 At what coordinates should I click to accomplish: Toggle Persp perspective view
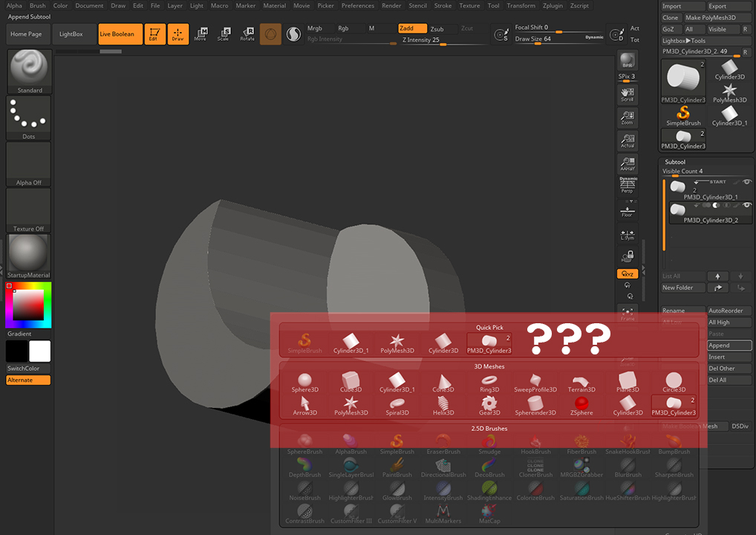click(628, 185)
